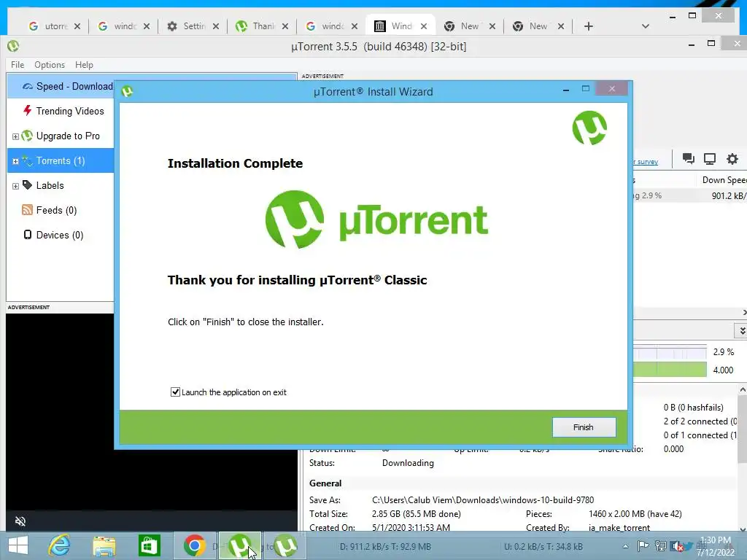
Task: Click the Save As path text
Action: 483,500
